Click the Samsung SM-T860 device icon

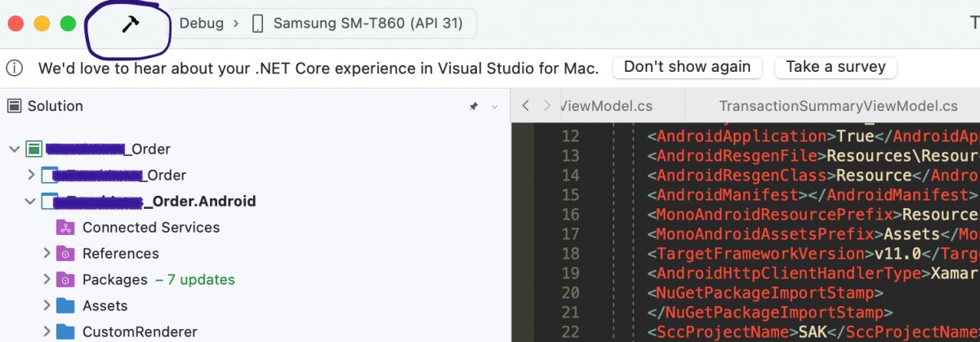pos(258,24)
